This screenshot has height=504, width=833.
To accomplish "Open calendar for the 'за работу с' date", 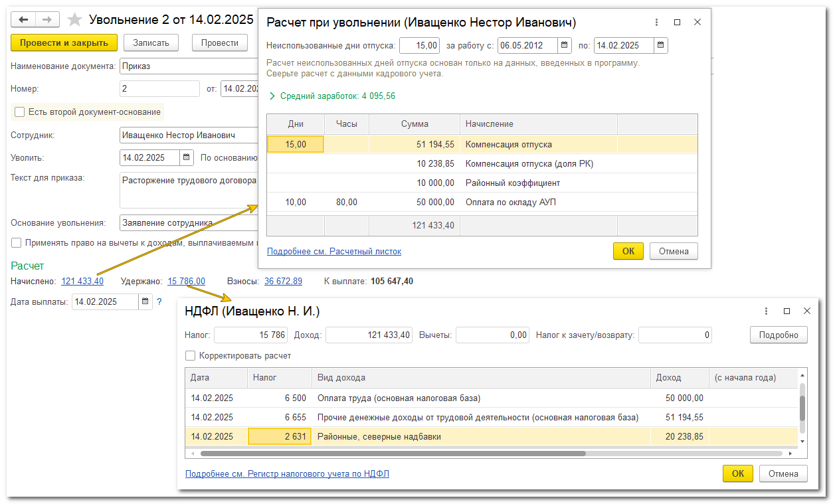I will (565, 46).
